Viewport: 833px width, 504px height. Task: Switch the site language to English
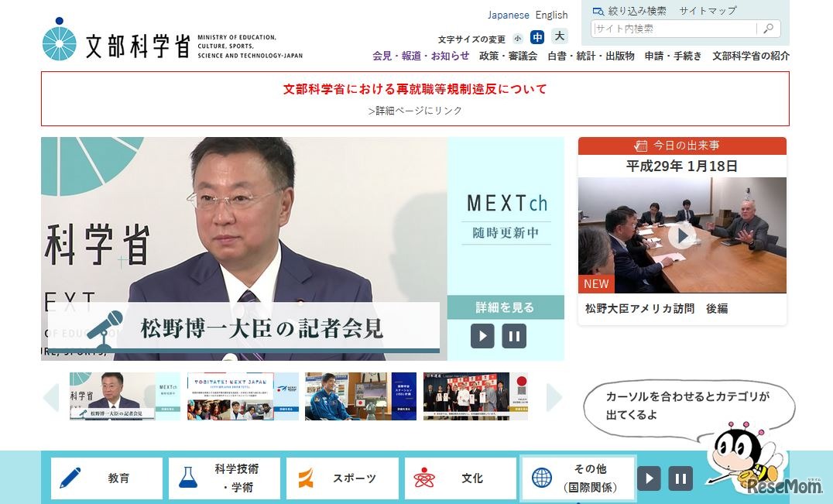(551, 15)
